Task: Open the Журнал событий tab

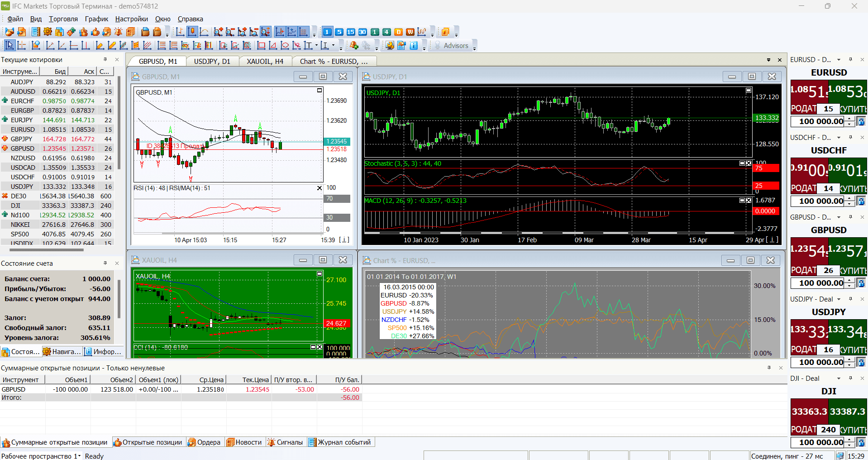Action: click(x=340, y=442)
